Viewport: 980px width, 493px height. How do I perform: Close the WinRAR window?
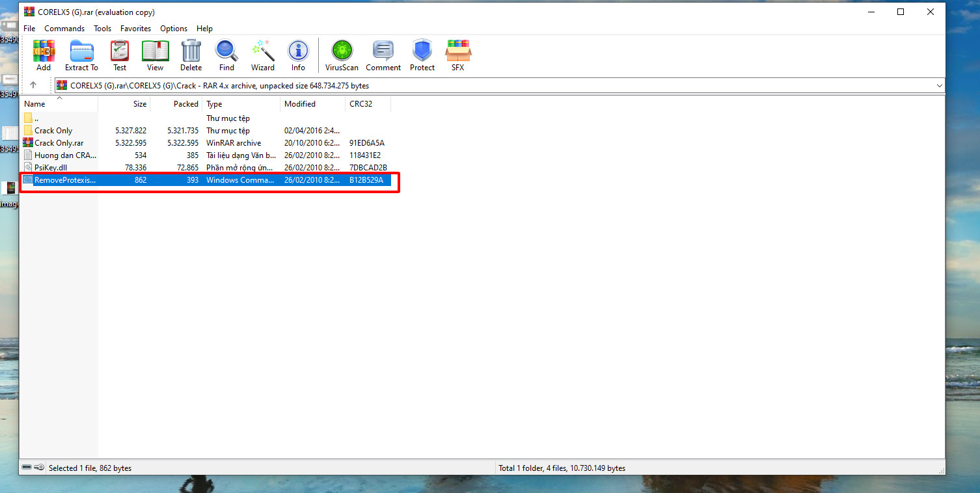coord(931,12)
